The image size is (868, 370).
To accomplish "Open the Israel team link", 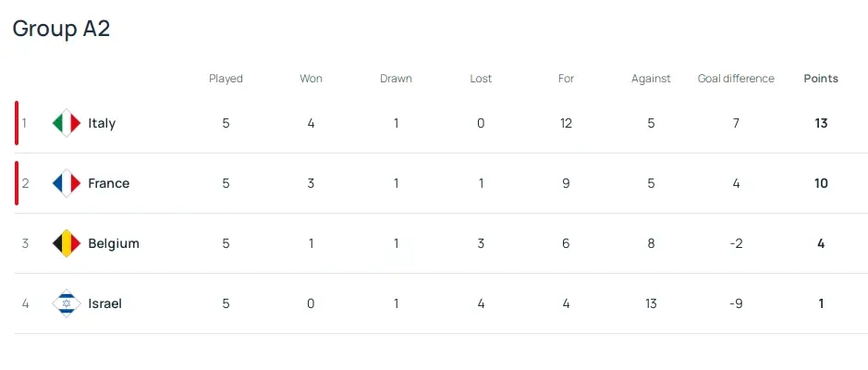I will pos(104,303).
